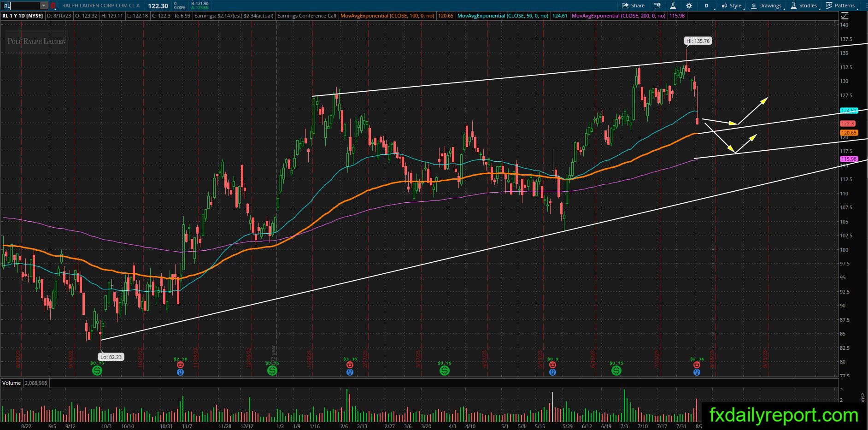
Task: Click the O: 123.32 open value
Action: point(86,16)
